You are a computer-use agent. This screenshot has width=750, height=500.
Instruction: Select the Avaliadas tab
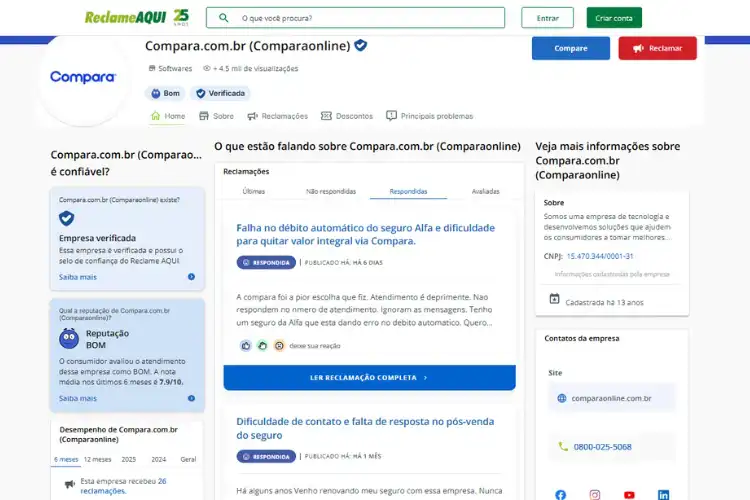(485, 191)
